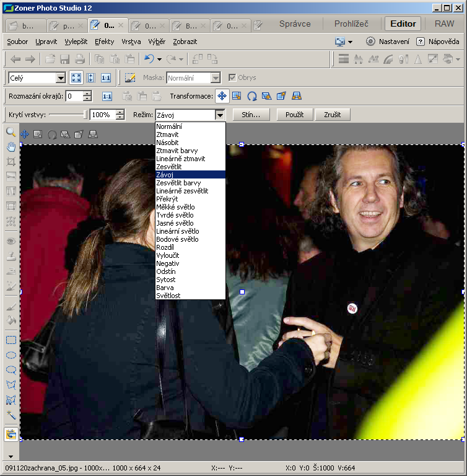Click the Zrušit button
Screen dimensions: 467x476
(333, 115)
